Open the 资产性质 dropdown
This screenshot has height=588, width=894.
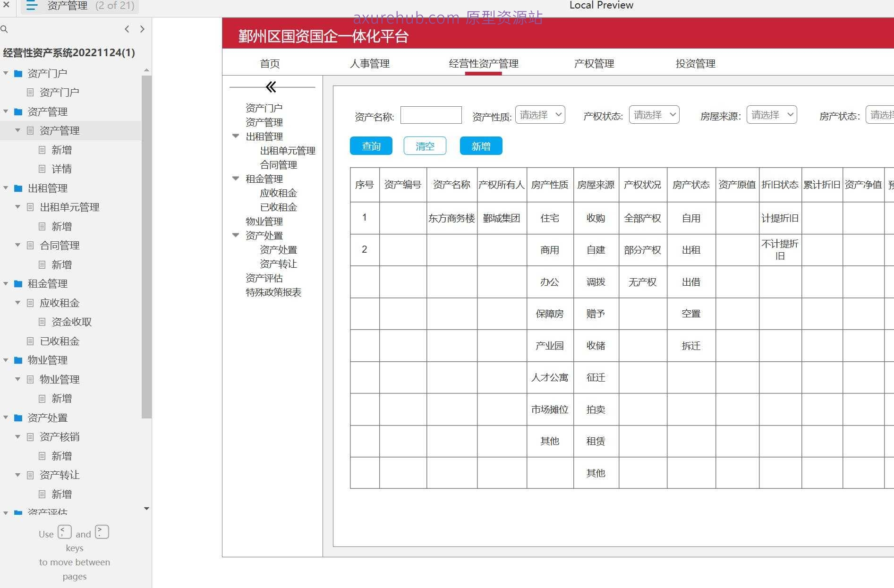tap(540, 115)
